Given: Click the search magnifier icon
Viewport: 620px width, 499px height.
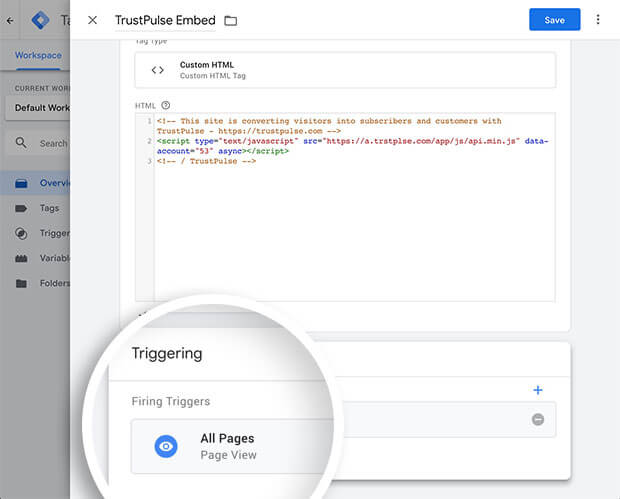Looking at the screenshot, I should (21, 143).
